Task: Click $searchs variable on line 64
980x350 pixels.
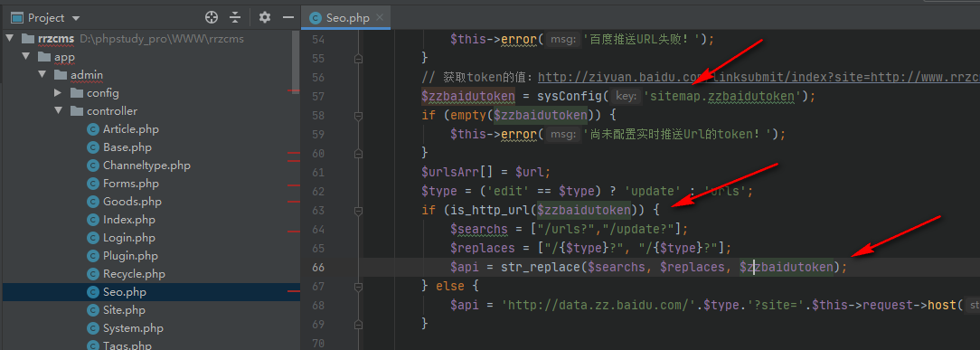Action: tap(479, 229)
